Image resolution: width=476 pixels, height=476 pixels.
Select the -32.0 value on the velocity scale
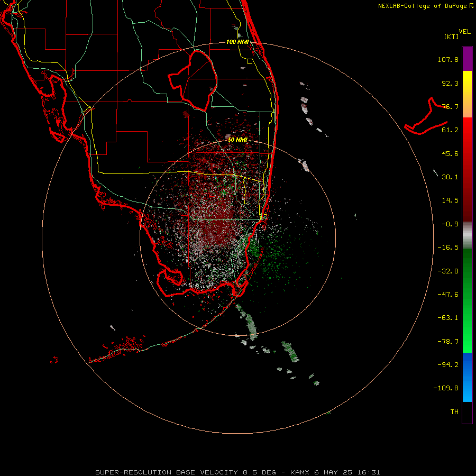448,271
